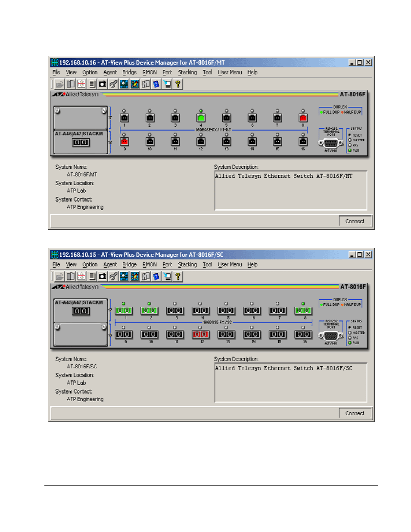Screen dimensions: 411x532
Task: Click Connect button in AT-8016F/MT window
Action: (x=355, y=221)
